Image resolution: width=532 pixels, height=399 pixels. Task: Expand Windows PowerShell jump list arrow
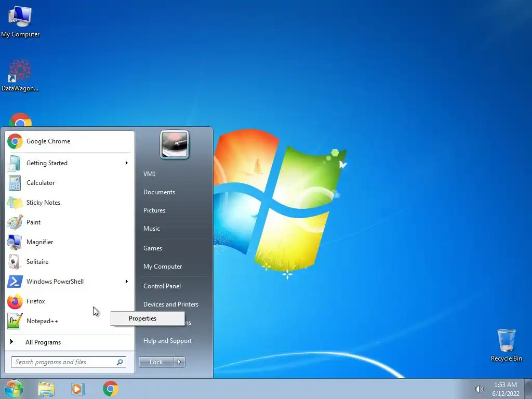(x=127, y=281)
